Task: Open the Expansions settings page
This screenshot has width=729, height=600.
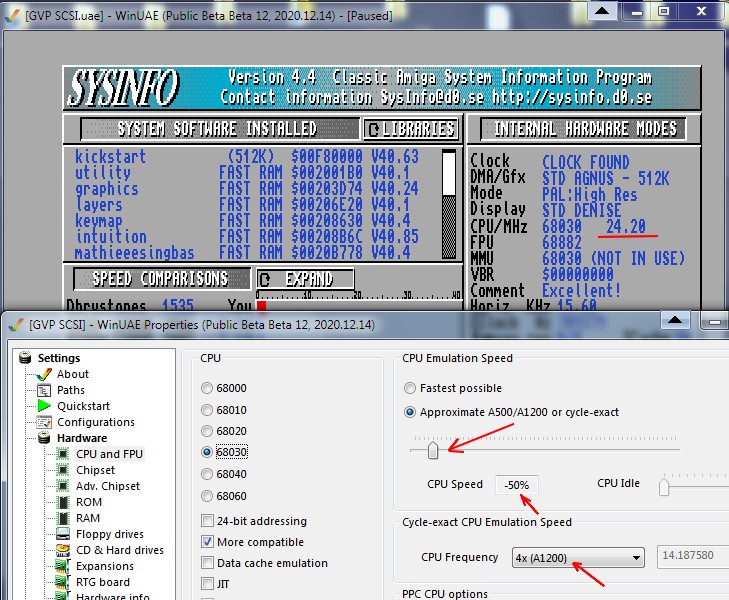Action: pos(105,566)
